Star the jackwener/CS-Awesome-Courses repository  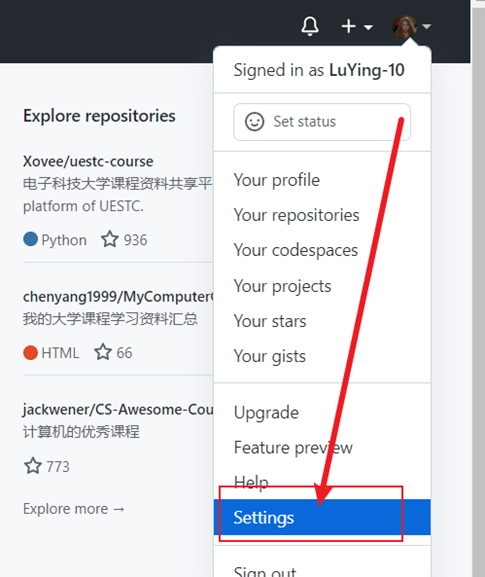point(33,466)
